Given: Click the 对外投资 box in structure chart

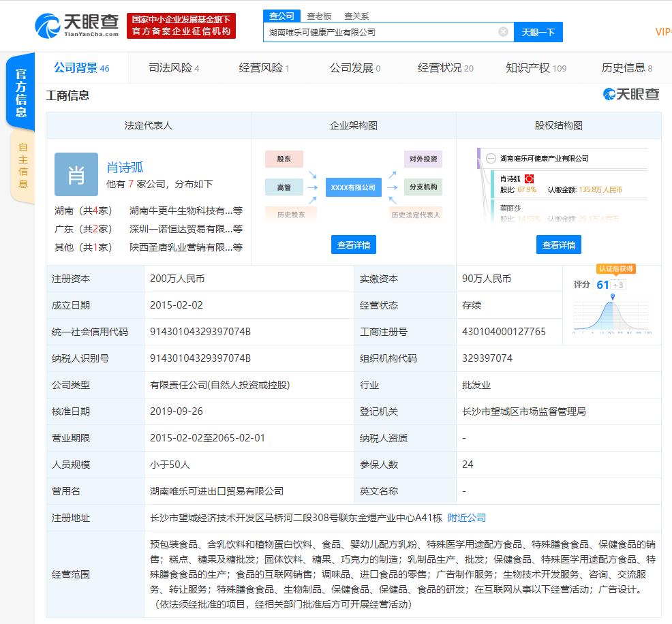Looking at the screenshot, I should [x=423, y=159].
